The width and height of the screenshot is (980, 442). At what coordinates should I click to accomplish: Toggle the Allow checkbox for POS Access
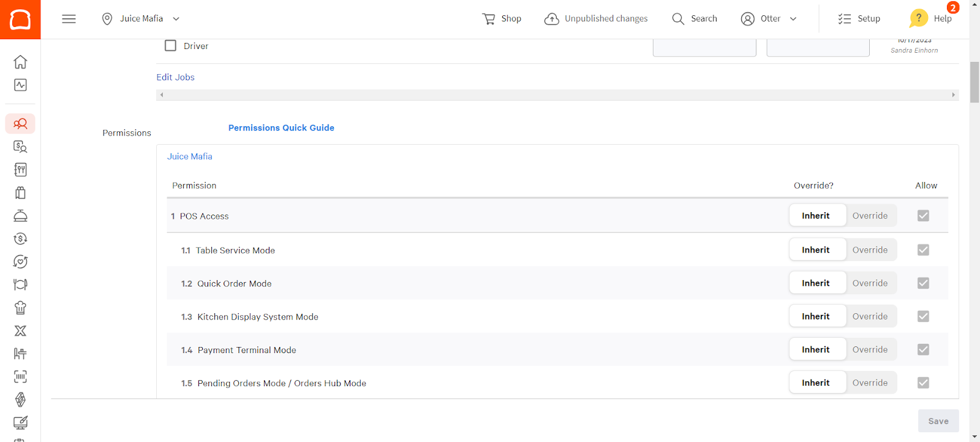pyautogui.click(x=923, y=216)
